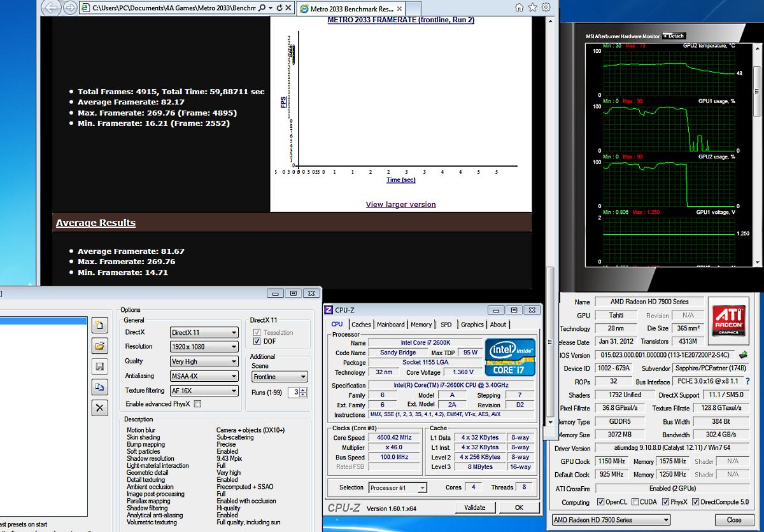
Task: Click the Runs stepper arrows
Action: click(303, 393)
